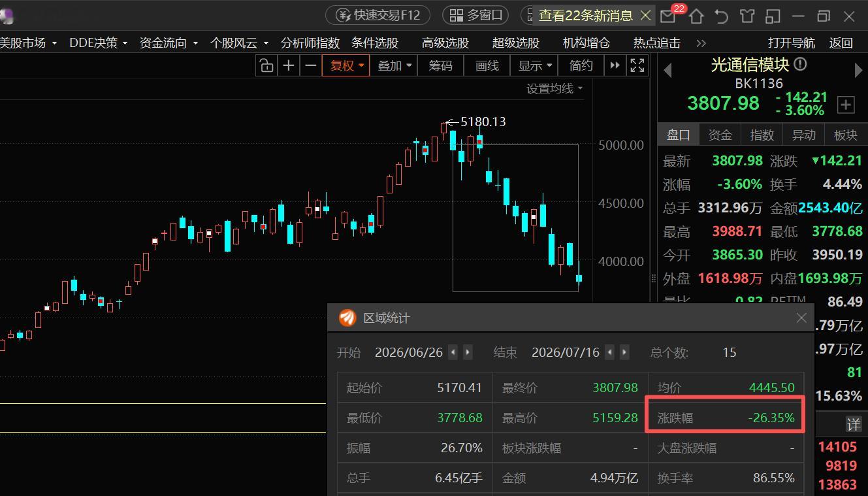Open the 复权 dropdown
The height and width of the screenshot is (496, 868).
point(346,65)
